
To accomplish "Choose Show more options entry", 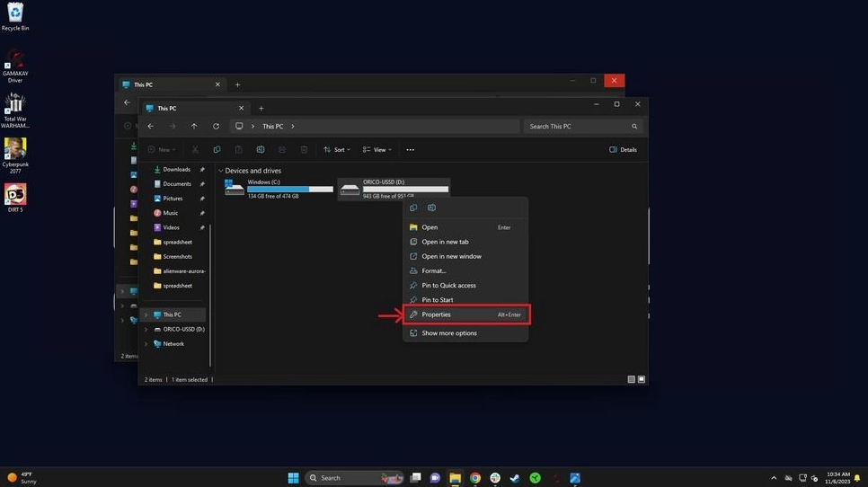I will tap(449, 333).
